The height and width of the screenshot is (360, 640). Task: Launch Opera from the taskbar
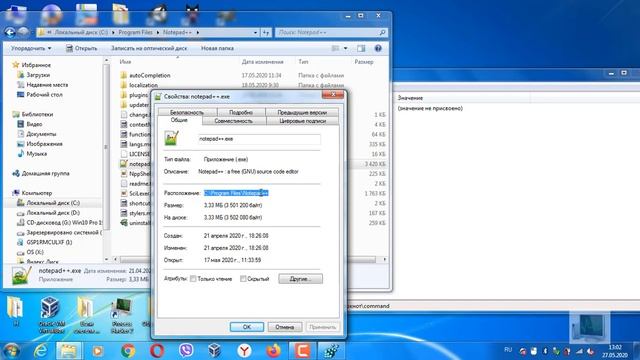pos(157,351)
